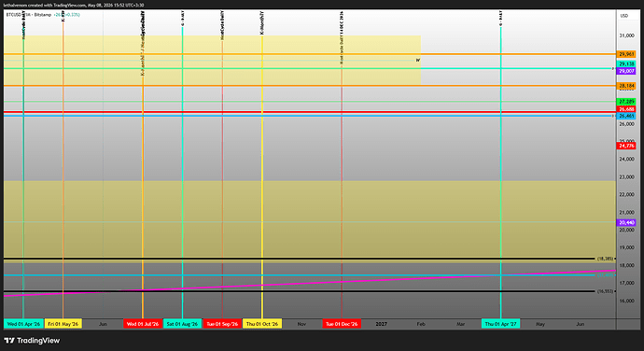
Task: Click the May label after Apr '27
Action: pyautogui.click(x=540, y=324)
